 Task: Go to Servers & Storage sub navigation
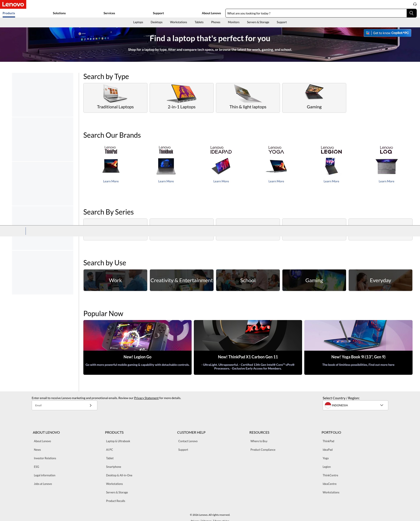[258, 22]
